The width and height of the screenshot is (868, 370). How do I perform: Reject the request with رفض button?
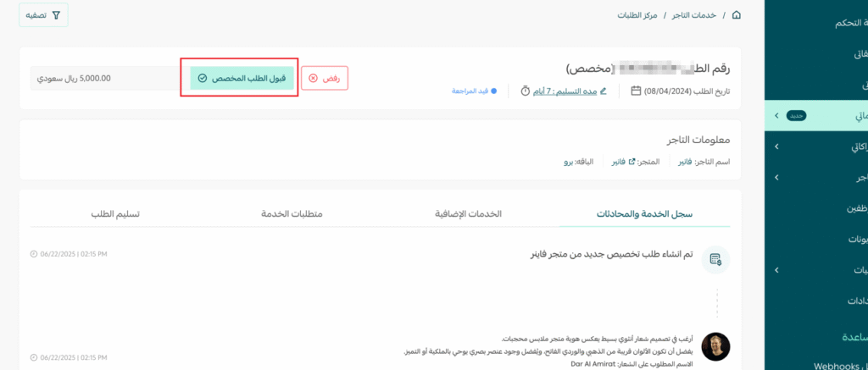(x=325, y=78)
